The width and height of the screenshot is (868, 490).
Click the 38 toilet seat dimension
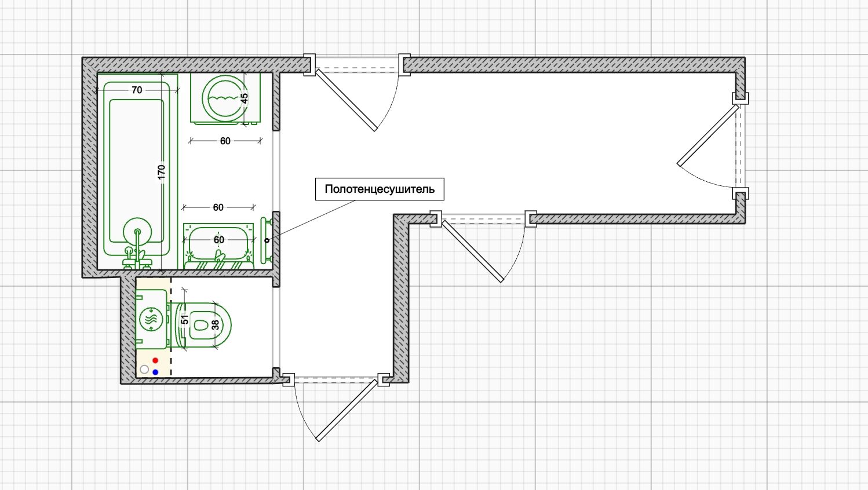(216, 326)
